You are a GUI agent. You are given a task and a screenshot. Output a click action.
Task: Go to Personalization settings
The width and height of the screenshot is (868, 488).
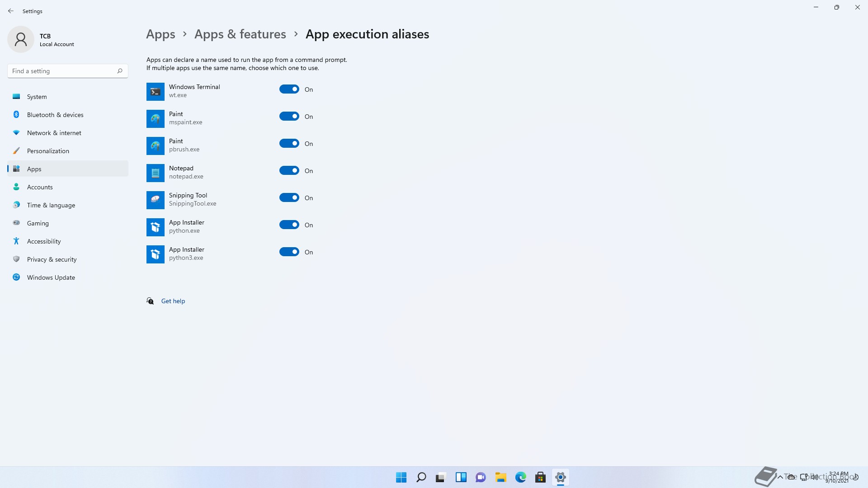coord(68,151)
